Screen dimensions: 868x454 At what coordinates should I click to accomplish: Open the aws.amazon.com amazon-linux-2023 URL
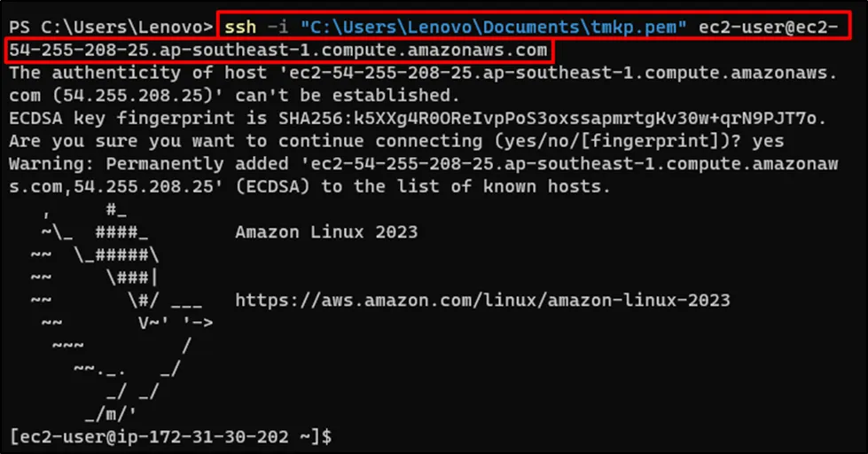click(x=482, y=300)
